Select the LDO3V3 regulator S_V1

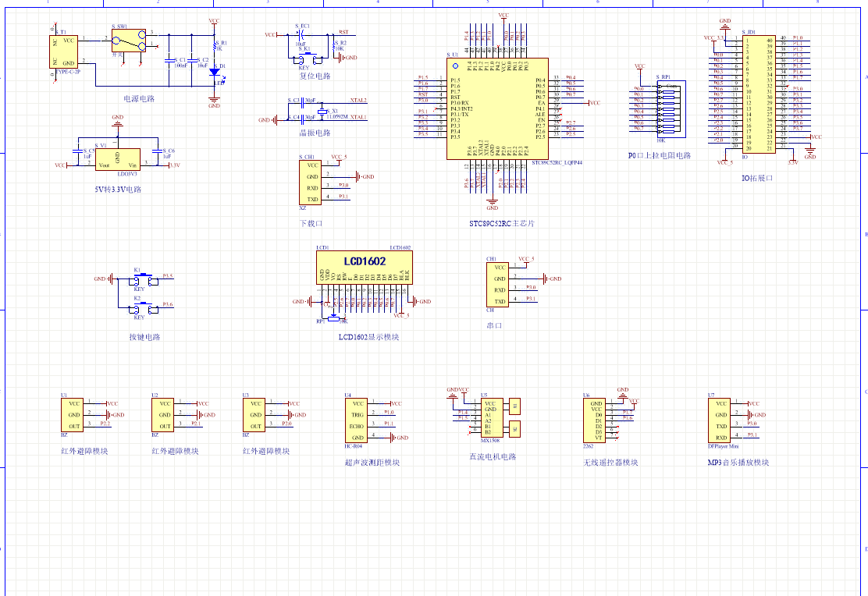pos(117,160)
